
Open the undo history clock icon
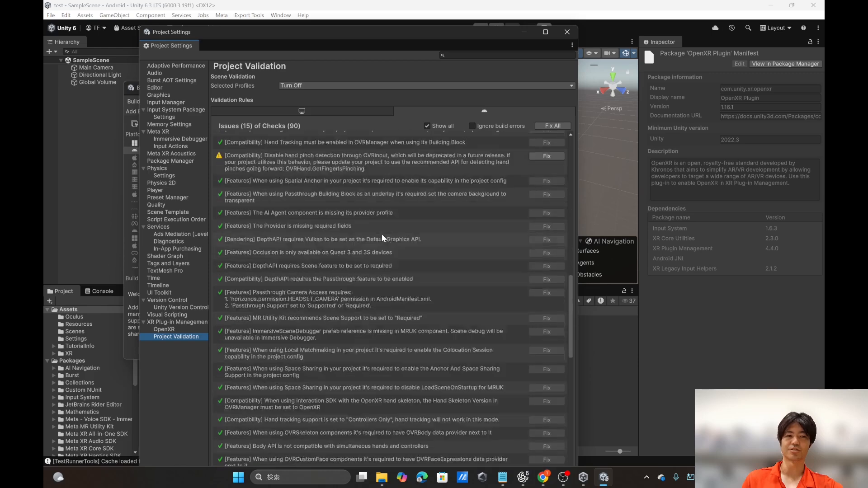coord(731,28)
